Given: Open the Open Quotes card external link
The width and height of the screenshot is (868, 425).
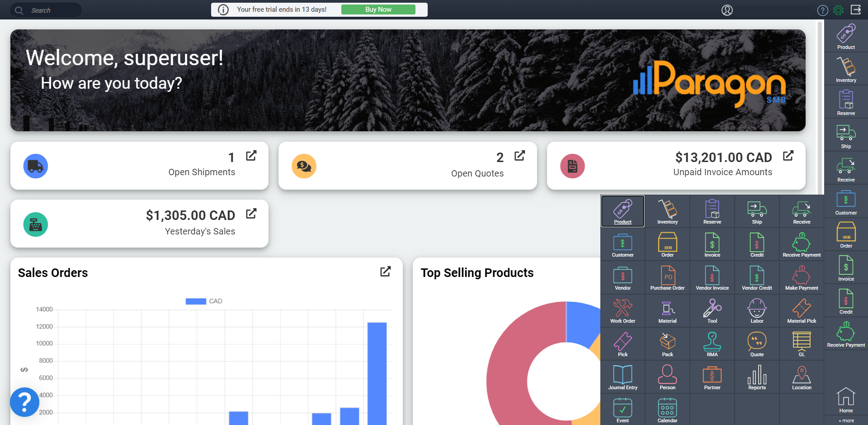Looking at the screenshot, I should click(520, 156).
